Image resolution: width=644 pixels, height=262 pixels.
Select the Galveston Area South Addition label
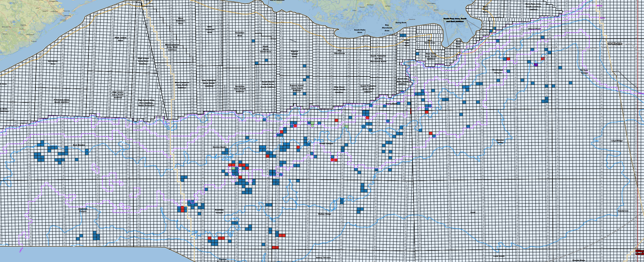(61, 101)
